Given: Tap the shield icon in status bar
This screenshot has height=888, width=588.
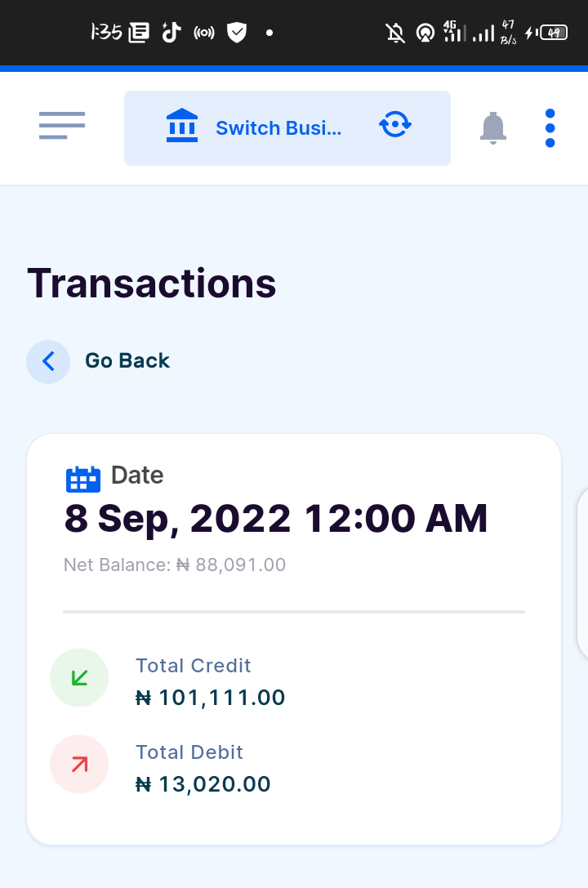Looking at the screenshot, I should click(237, 33).
